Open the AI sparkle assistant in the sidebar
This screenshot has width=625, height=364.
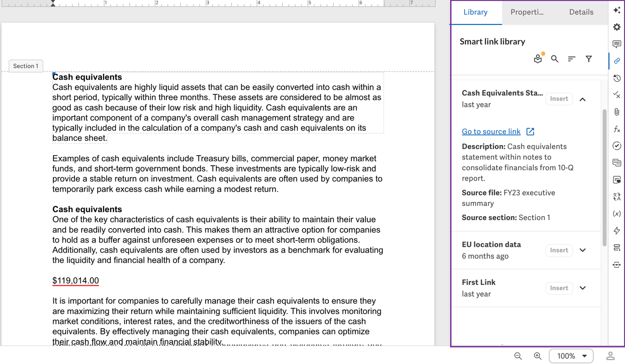tap(617, 10)
